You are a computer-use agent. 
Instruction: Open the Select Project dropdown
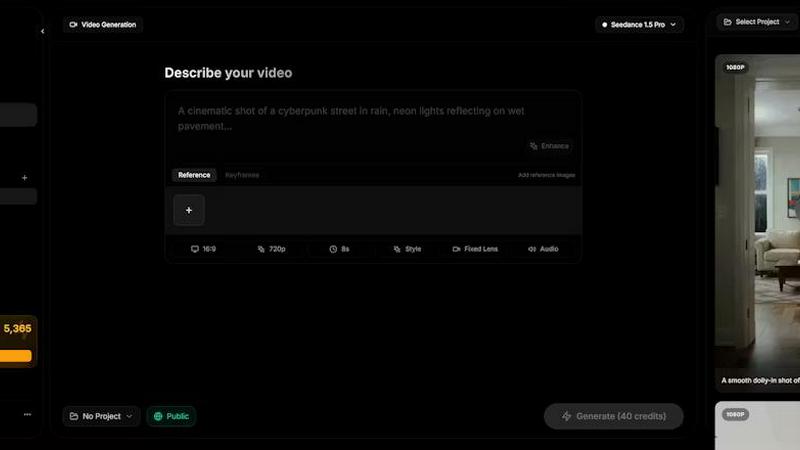[756, 22]
